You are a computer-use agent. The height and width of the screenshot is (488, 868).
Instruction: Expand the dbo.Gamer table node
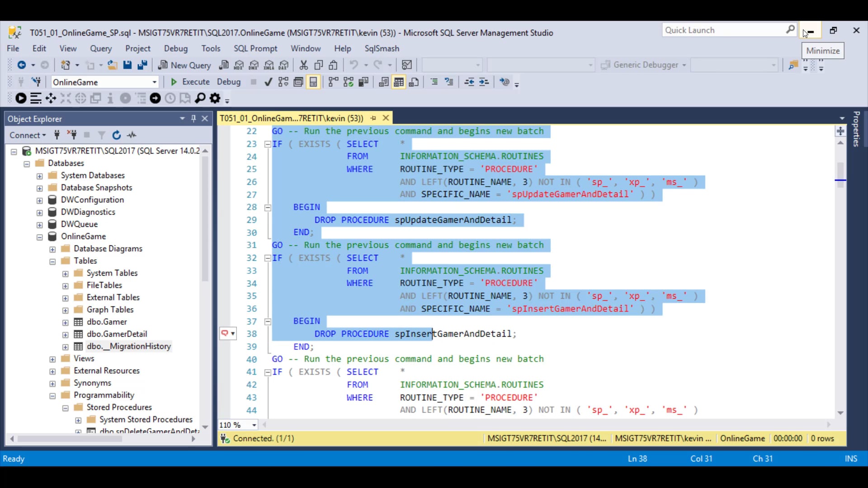tap(66, 322)
